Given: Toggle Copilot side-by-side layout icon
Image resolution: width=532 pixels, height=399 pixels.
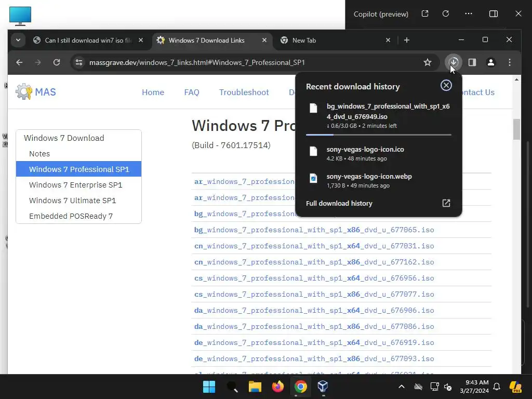Looking at the screenshot, I should click(x=494, y=14).
